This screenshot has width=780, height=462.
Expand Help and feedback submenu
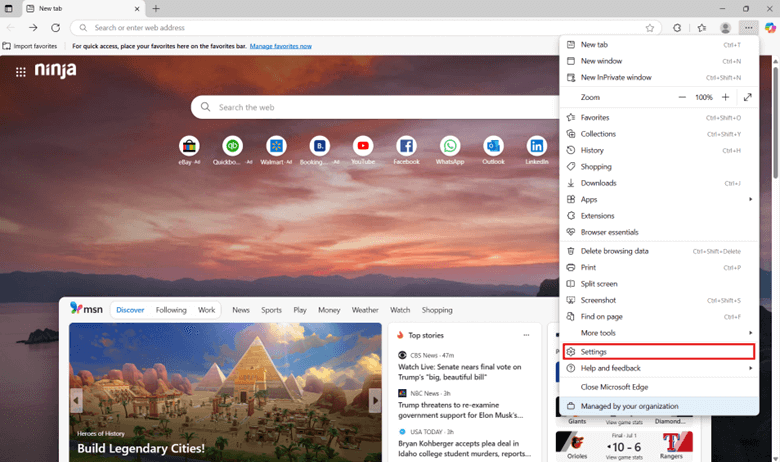click(659, 368)
